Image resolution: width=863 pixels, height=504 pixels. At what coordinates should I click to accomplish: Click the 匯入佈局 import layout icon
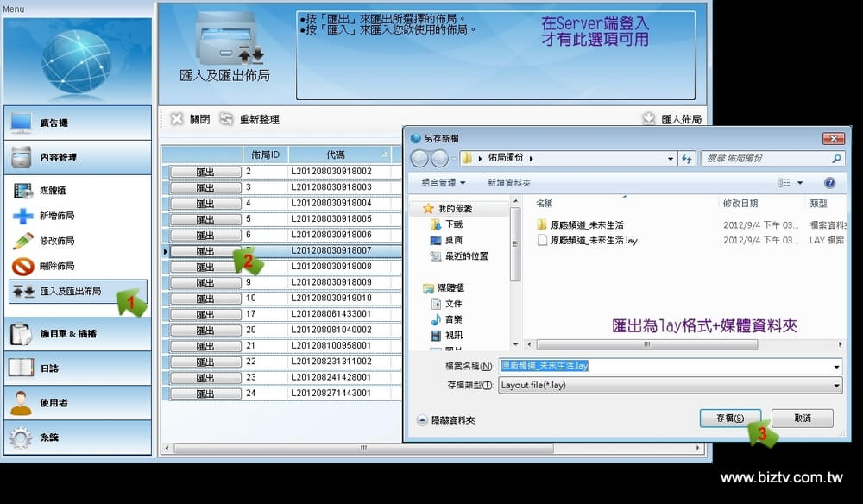(649, 119)
